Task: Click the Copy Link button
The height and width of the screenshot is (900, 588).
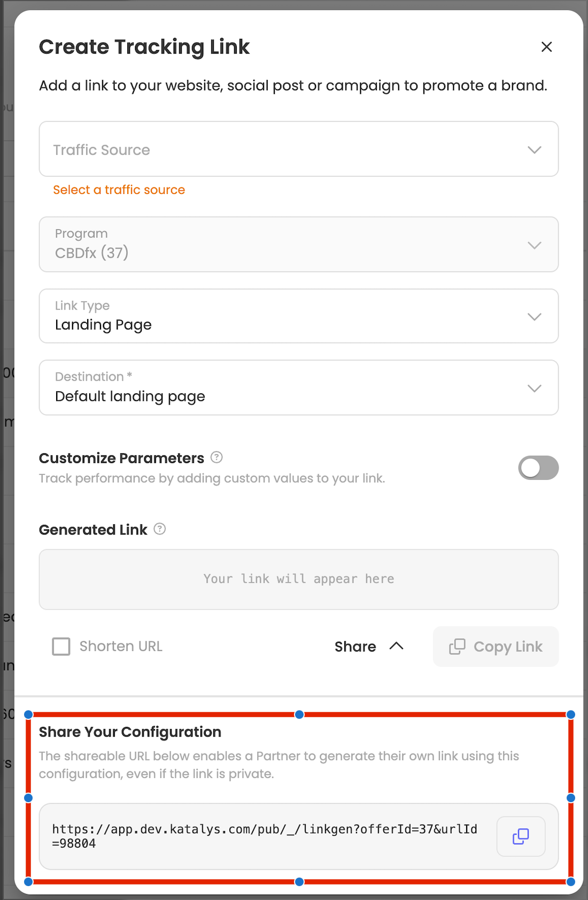Action: 496,647
